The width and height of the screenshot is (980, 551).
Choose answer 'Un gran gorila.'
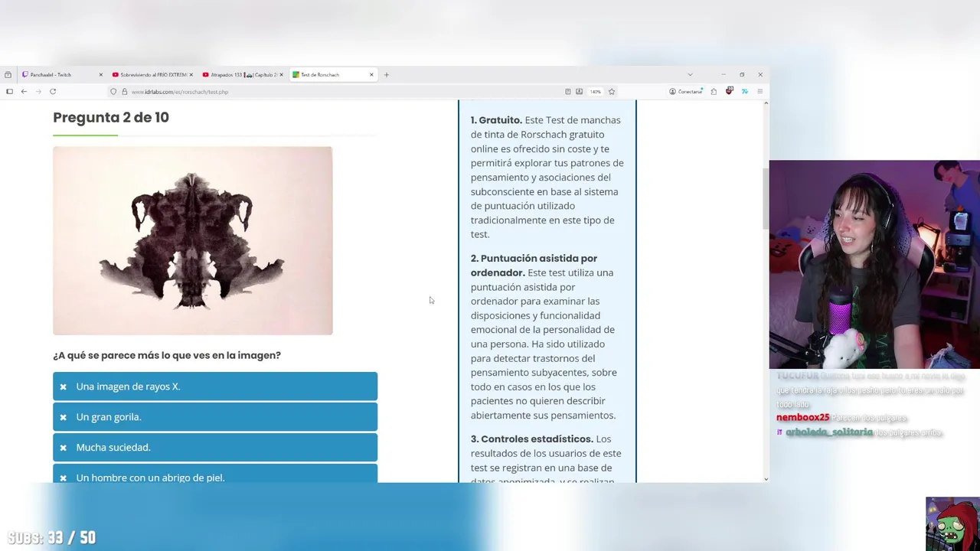pyautogui.click(x=215, y=417)
